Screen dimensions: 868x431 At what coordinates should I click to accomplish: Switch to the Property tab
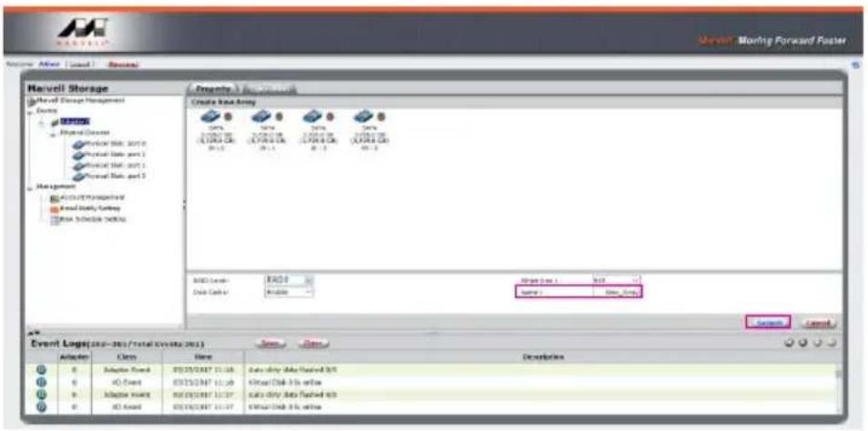coord(213,89)
